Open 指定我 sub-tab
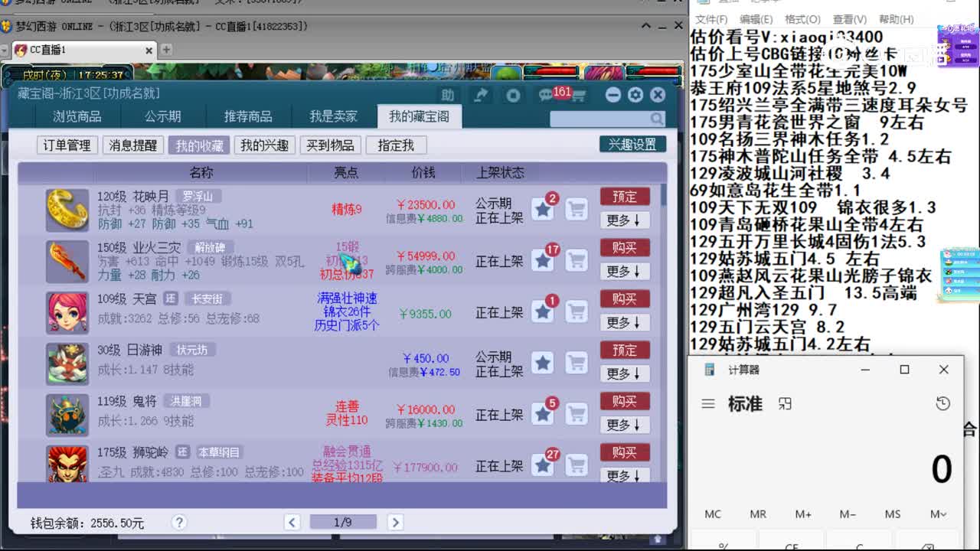Screen dimensions: 980x551 396,145
